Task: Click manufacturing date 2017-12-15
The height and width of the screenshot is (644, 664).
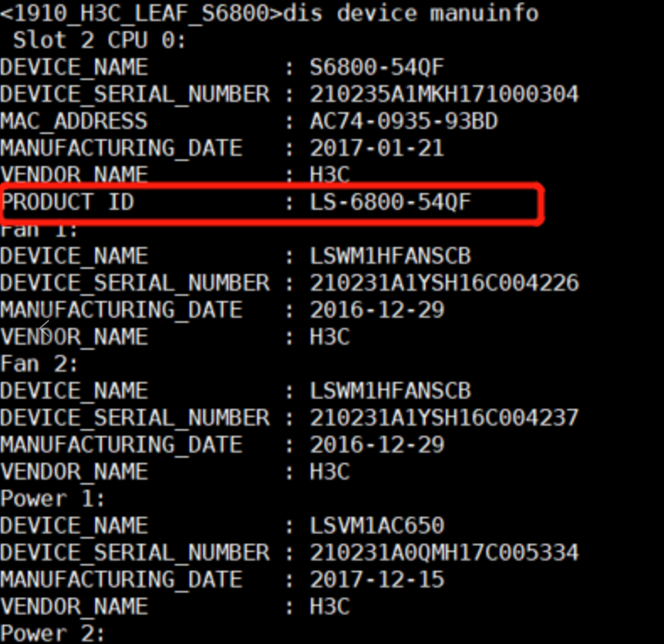Action: click(377, 580)
